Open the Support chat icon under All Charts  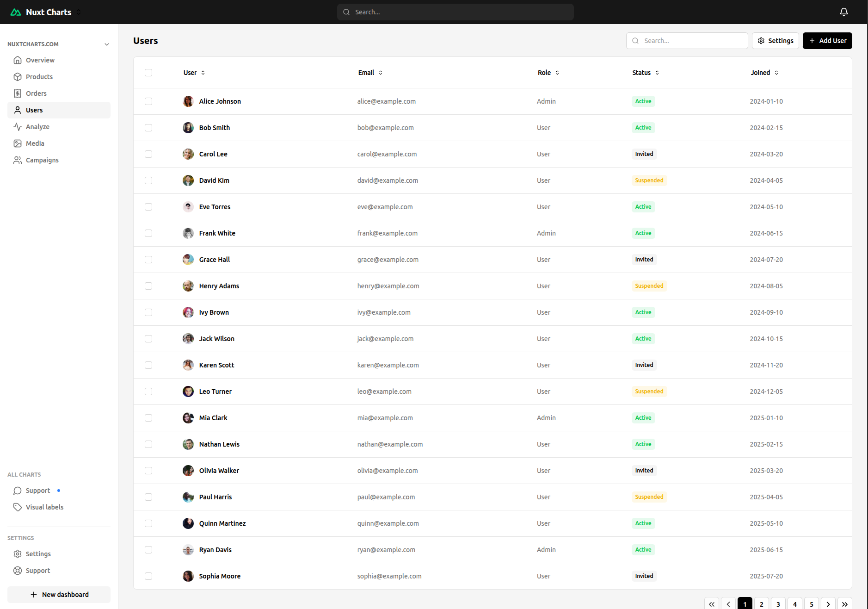18,491
